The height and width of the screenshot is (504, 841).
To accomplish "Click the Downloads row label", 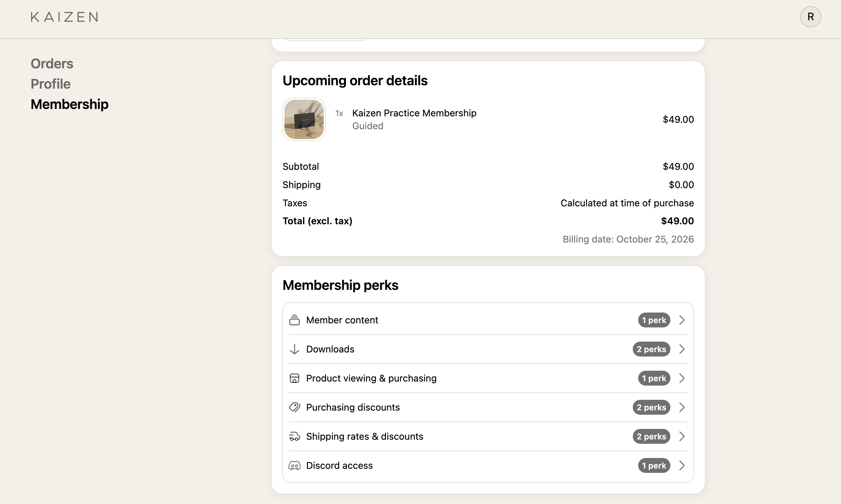I will pyautogui.click(x=330, y=349).
